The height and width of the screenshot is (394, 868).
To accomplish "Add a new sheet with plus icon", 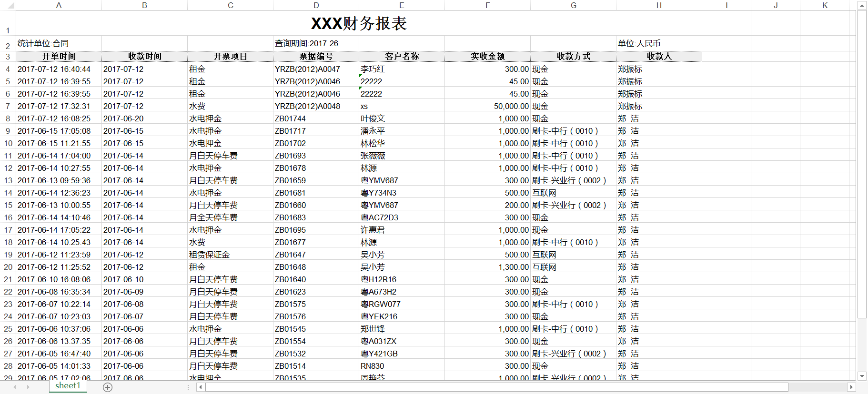I will point(108,387).
